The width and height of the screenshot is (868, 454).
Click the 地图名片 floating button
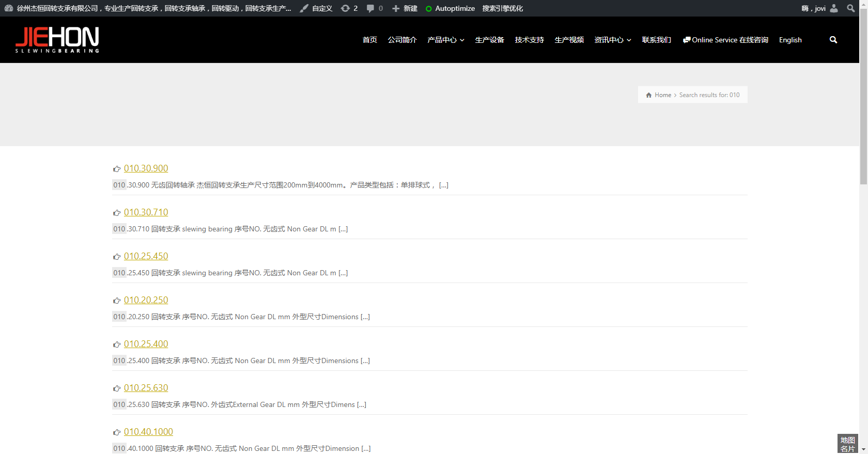847,444
